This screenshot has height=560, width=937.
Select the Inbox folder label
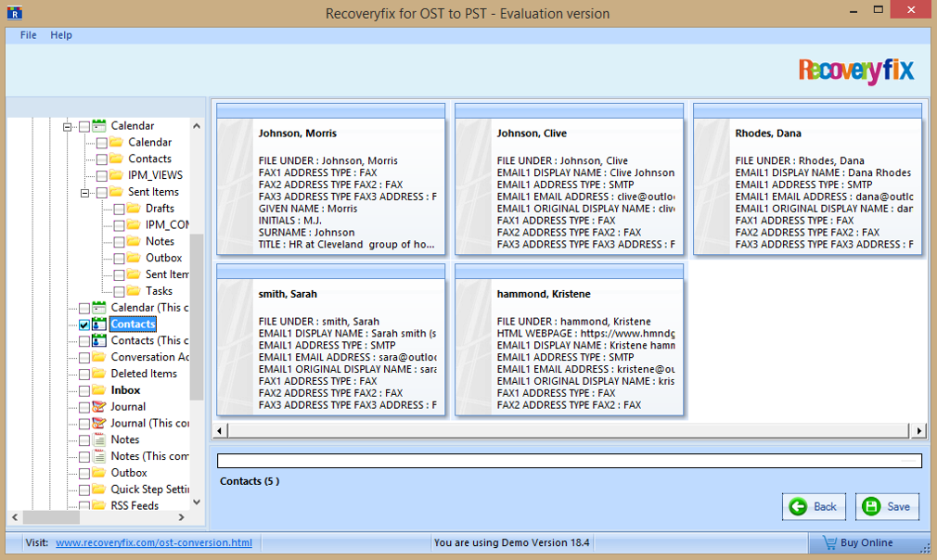[125, 389]
